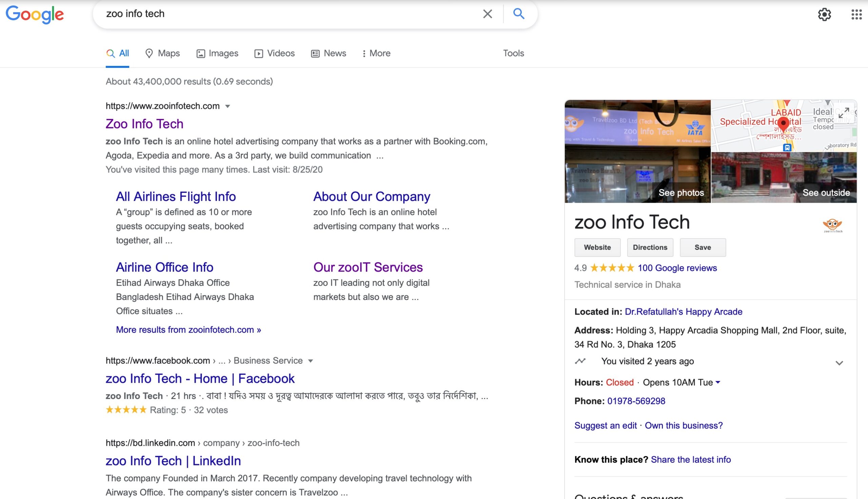Click the zoo Info Tech owl logo
868x499 pixels.
(832, 225)
